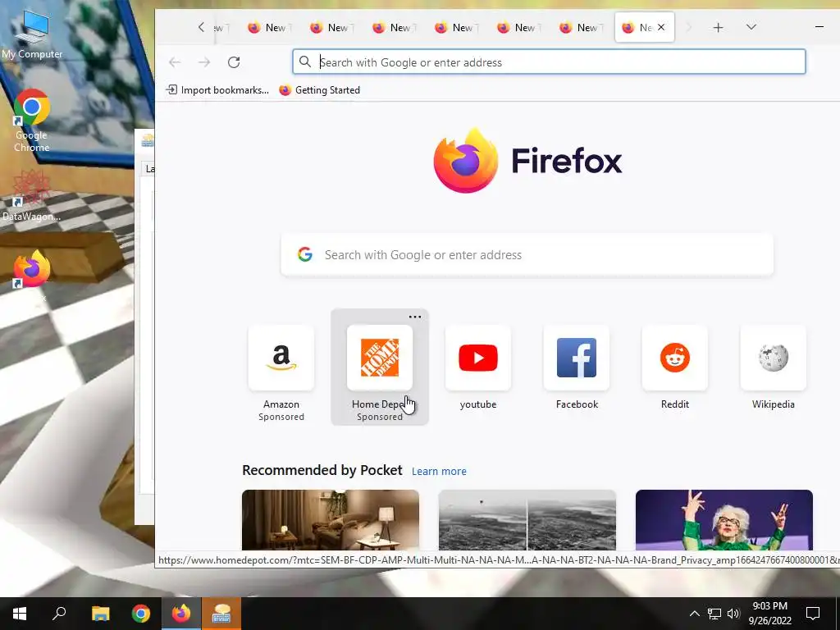Launch Google Chrome from the taskbar
Image resolution: width=840 pixels, height=630 pixels.
pos(141,614)
